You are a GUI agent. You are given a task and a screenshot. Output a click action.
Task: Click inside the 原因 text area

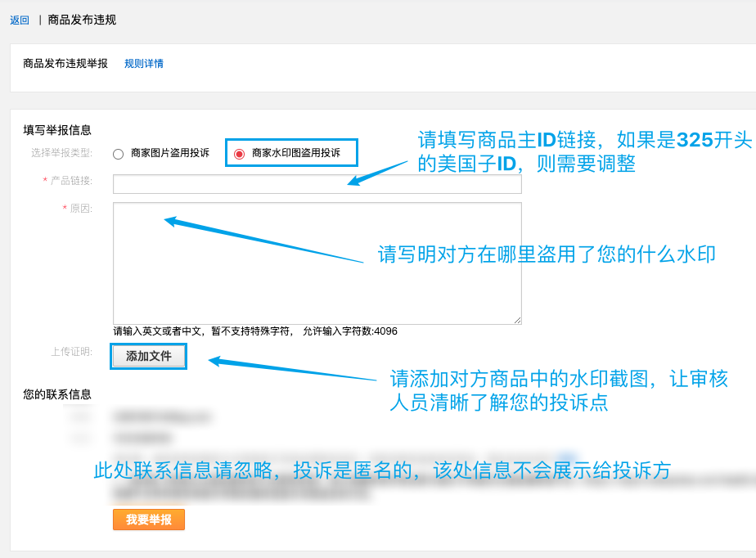point(317,263)
